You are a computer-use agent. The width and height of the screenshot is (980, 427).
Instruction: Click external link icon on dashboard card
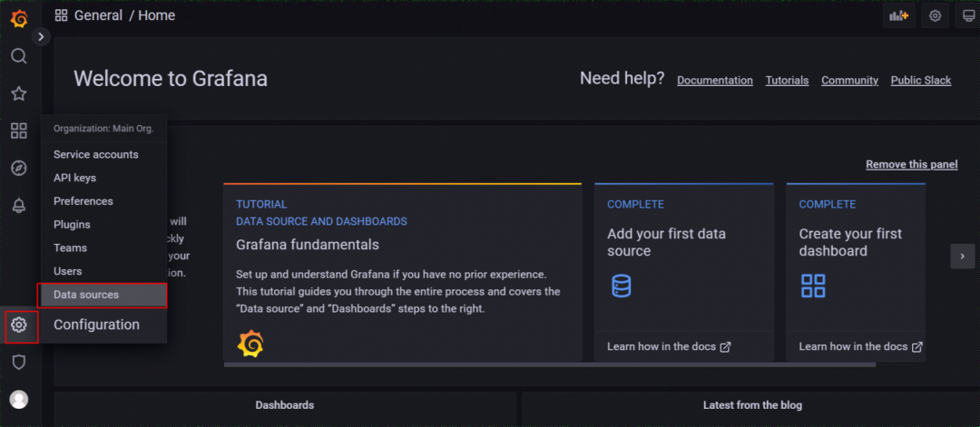pos(916,347)
